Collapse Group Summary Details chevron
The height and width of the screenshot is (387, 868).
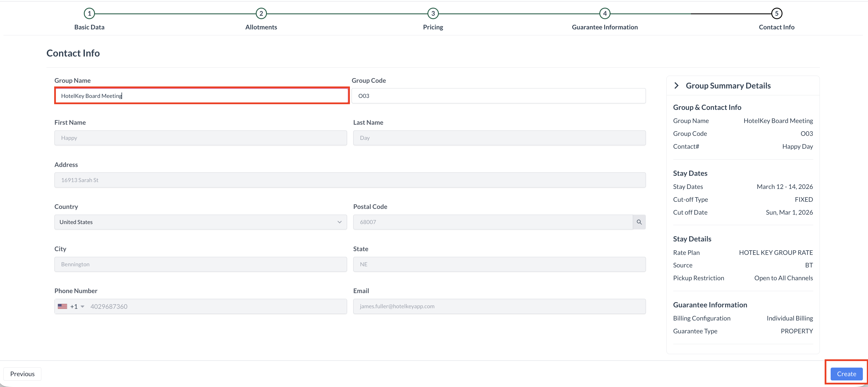(676, 86)
